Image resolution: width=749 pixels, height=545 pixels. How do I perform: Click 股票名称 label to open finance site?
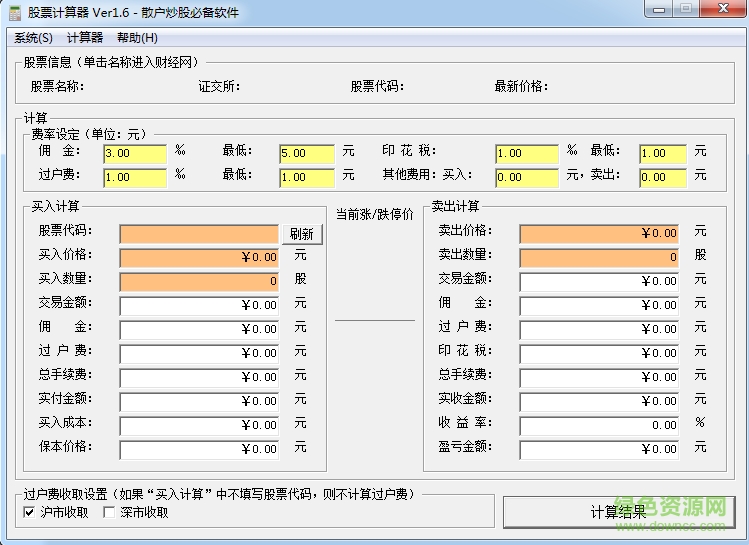pyautogui.click(x=57, y=86)
